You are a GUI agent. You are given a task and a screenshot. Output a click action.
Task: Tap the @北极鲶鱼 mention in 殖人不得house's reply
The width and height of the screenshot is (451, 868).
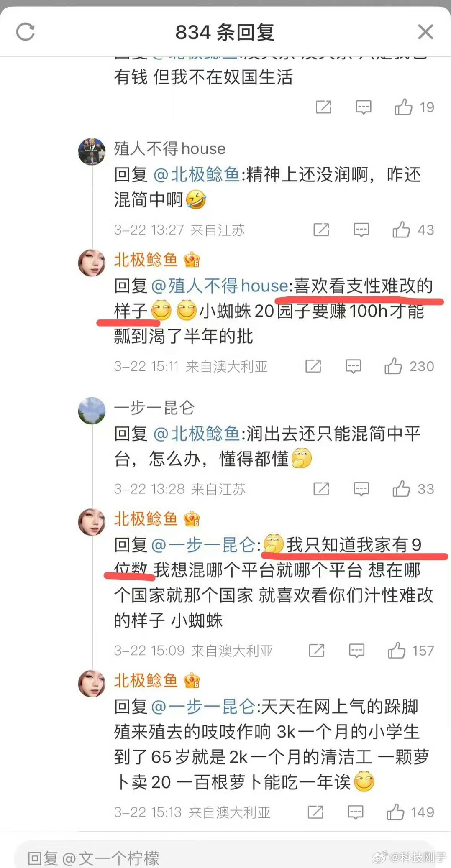click(196, 175)
